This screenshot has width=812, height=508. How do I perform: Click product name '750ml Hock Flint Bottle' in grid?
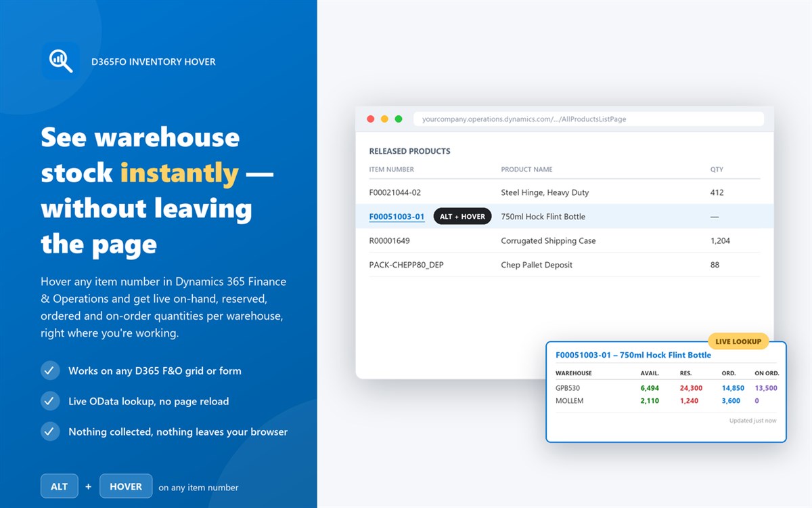543,217
